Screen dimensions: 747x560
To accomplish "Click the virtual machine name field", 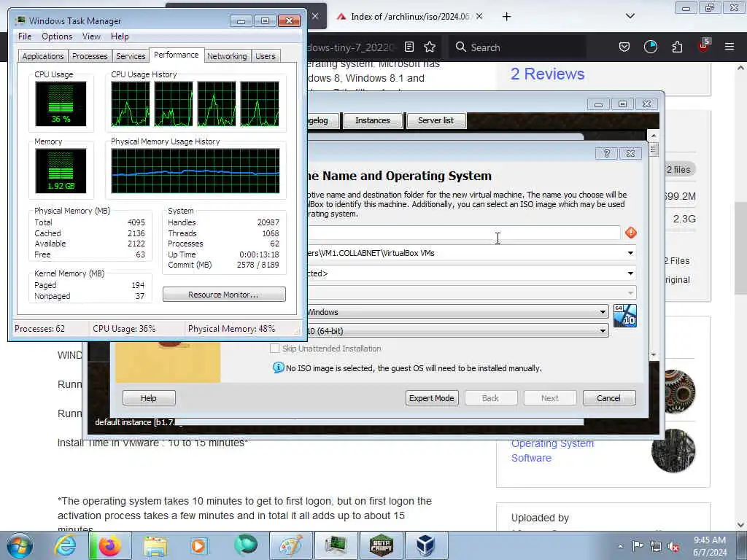I will (463, 233).
